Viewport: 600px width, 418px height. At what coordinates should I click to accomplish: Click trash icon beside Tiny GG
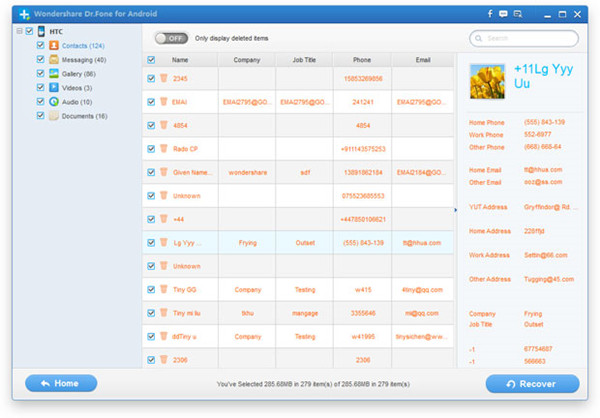(163, 289)
